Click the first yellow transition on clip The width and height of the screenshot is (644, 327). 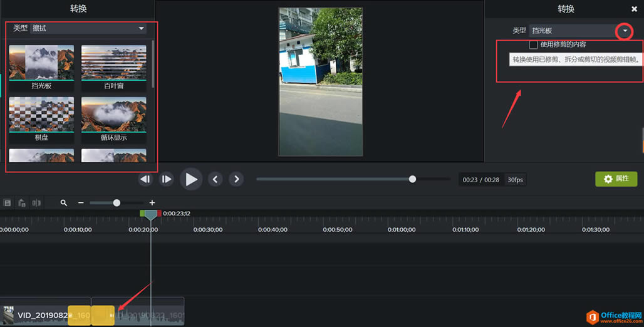[x=80, y=316]
